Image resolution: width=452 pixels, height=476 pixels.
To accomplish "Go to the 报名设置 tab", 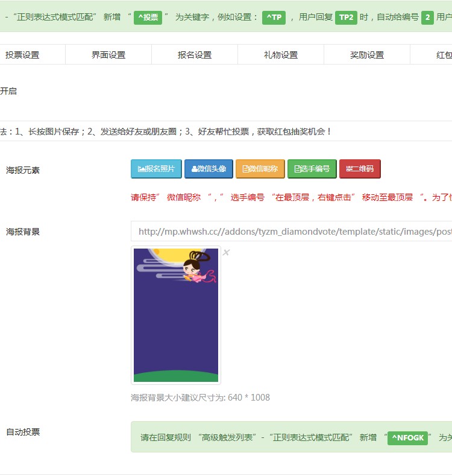I will [x=195, y=55].
